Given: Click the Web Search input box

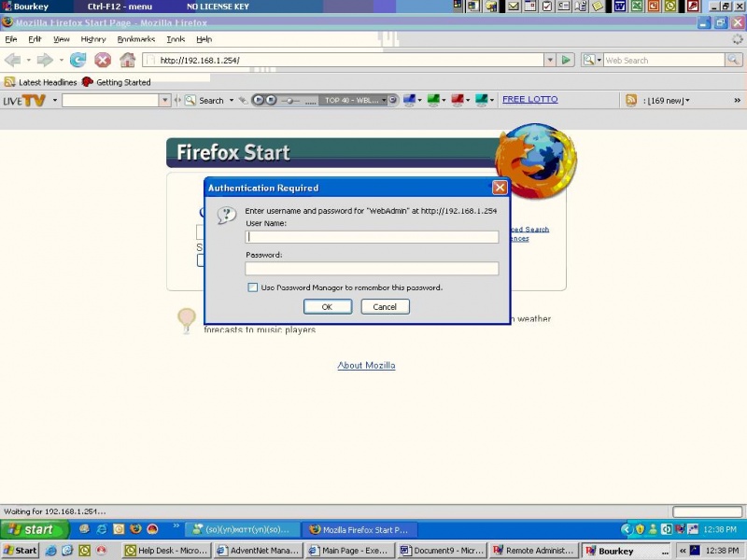Looking at the screenshot, I should coord(664,60).
